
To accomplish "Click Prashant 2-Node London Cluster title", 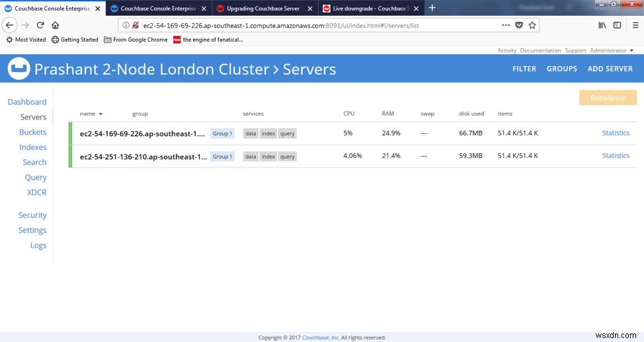I will coord(151,69).
